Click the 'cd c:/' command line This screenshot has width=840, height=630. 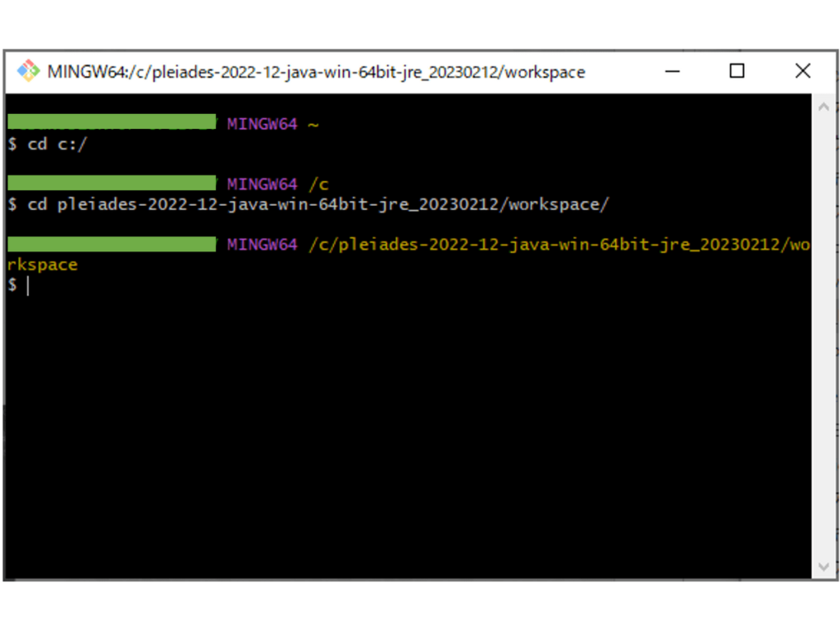(47, 144)
